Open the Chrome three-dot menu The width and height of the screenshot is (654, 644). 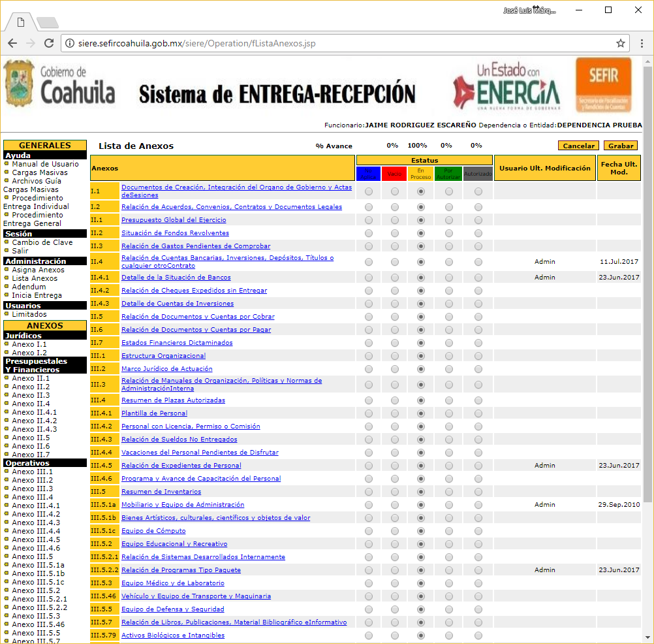641,43
